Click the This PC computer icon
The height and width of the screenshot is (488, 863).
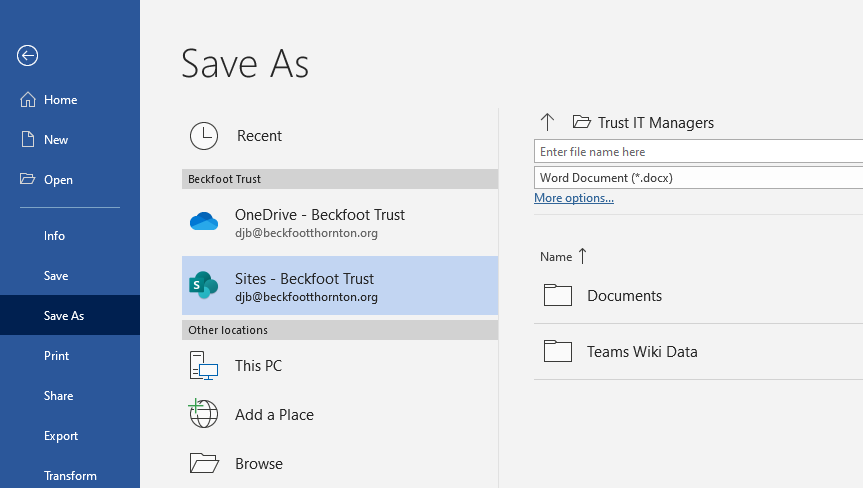[x=204, y=366]
